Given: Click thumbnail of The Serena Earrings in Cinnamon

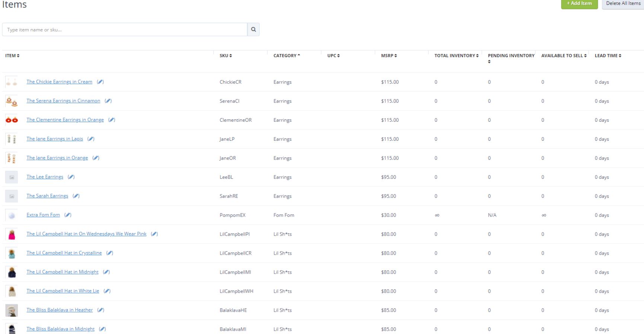Looking at the screenshot, I should pos(12,101).
